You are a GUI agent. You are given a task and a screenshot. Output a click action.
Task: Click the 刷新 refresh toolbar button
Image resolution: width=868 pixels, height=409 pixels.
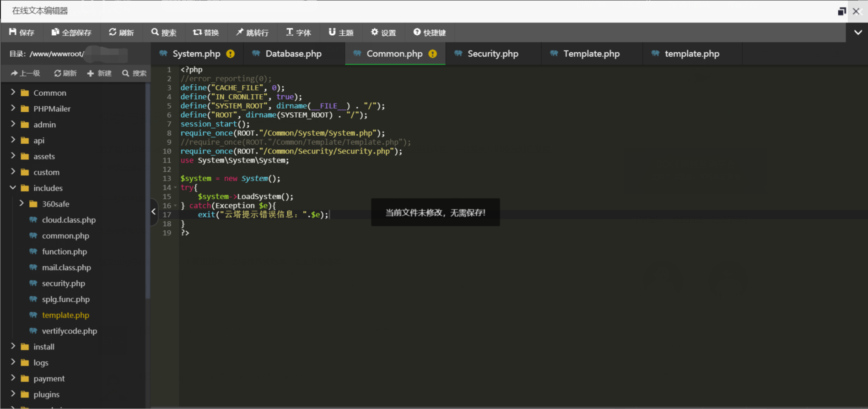point(121,33)
